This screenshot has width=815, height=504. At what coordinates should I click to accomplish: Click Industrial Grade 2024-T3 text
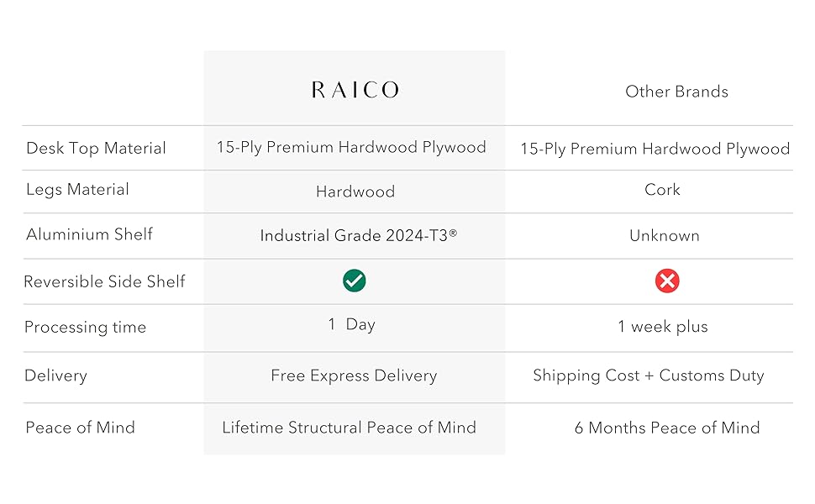(358, 236)
